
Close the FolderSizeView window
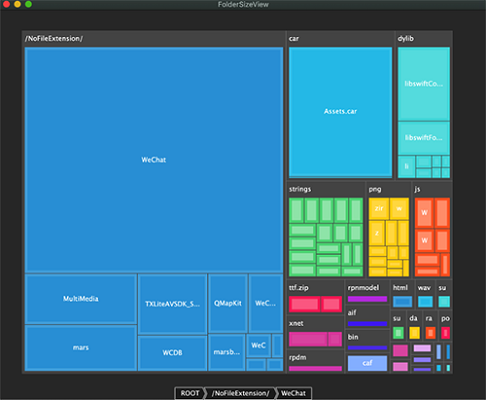point(6,4)
